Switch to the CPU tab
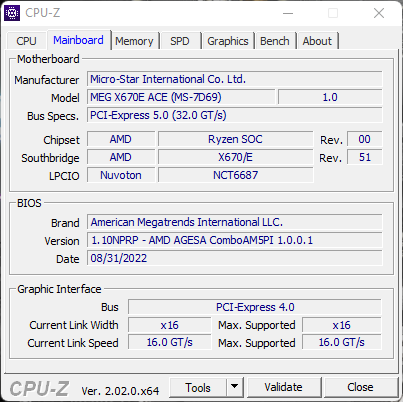Image resolution: width=403 pixels, height=402 pixels. pos(26,41)
